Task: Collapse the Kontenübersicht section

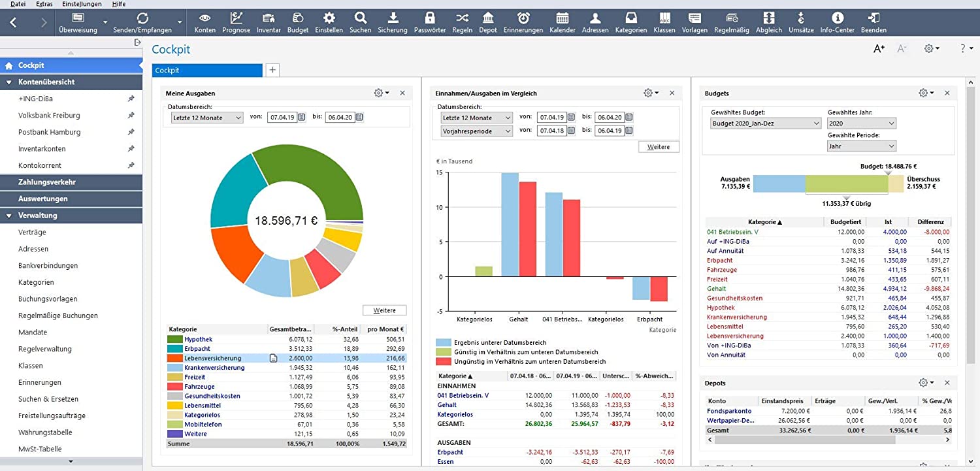Action: (x=9, y=82)
